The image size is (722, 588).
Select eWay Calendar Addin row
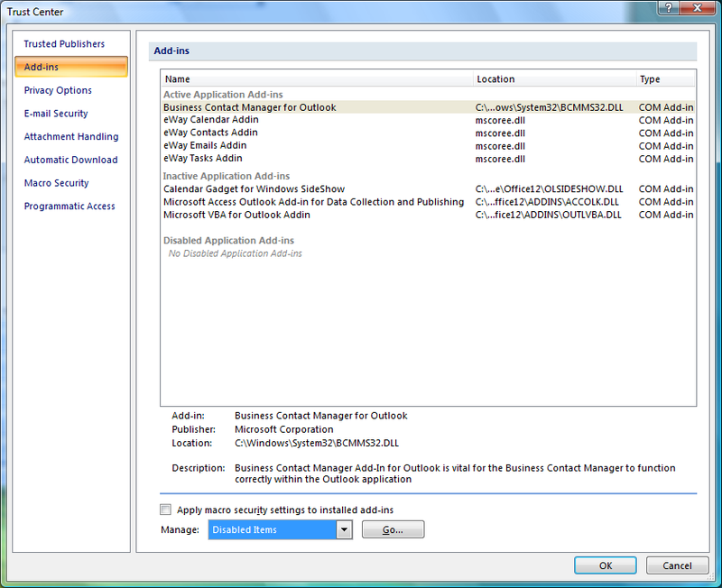click(x=428, y=120)
